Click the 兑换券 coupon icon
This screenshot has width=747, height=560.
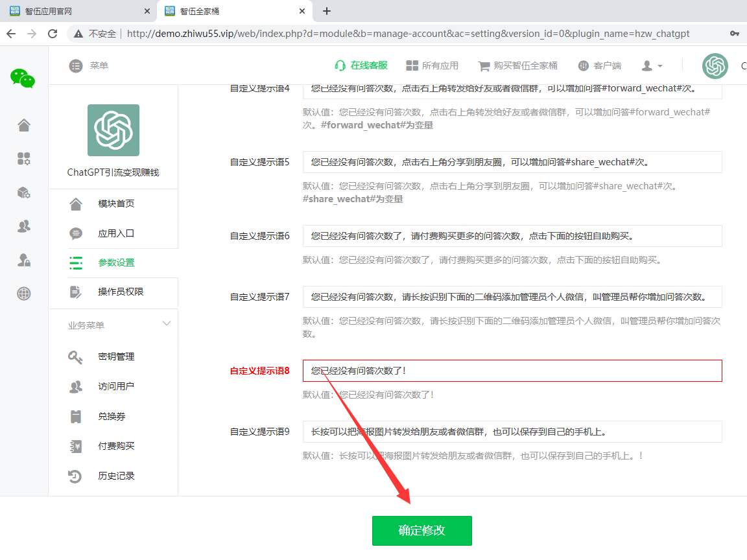pyautogui.click(x=75, y=417)
